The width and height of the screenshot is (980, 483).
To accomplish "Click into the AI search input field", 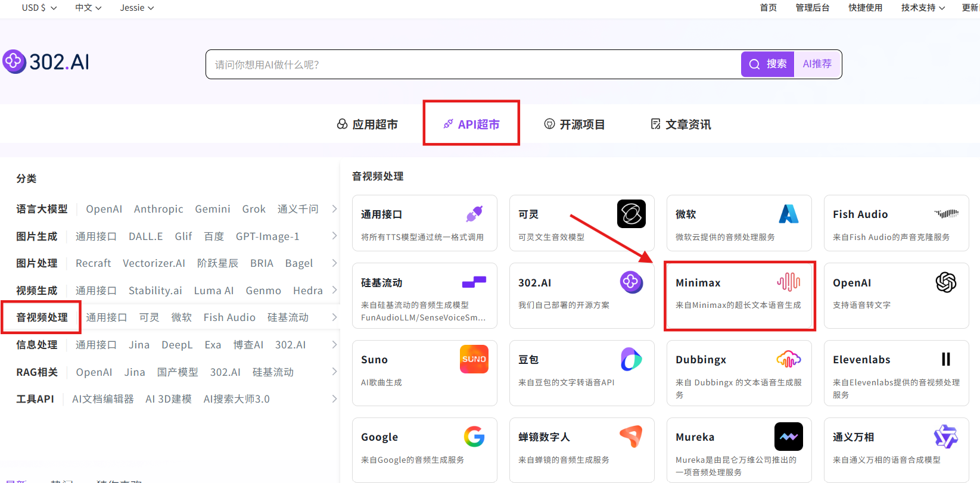I will click(473, 64).
